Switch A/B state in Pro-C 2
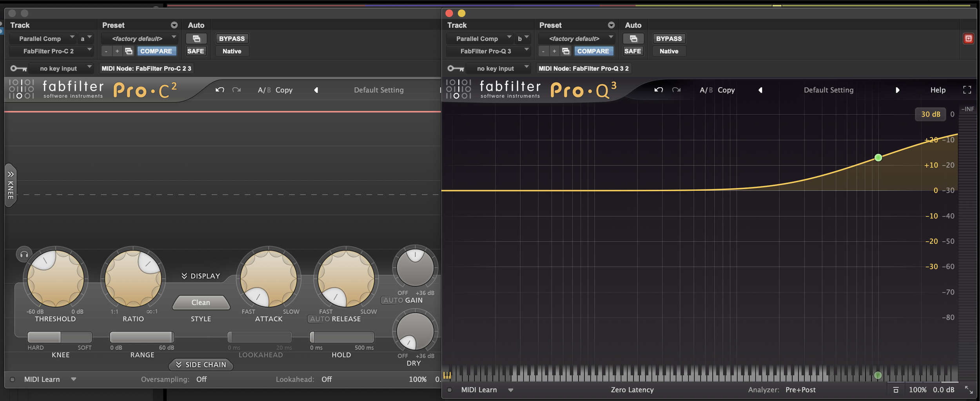Viewport: 980px width, 401px height. [264, 90]
